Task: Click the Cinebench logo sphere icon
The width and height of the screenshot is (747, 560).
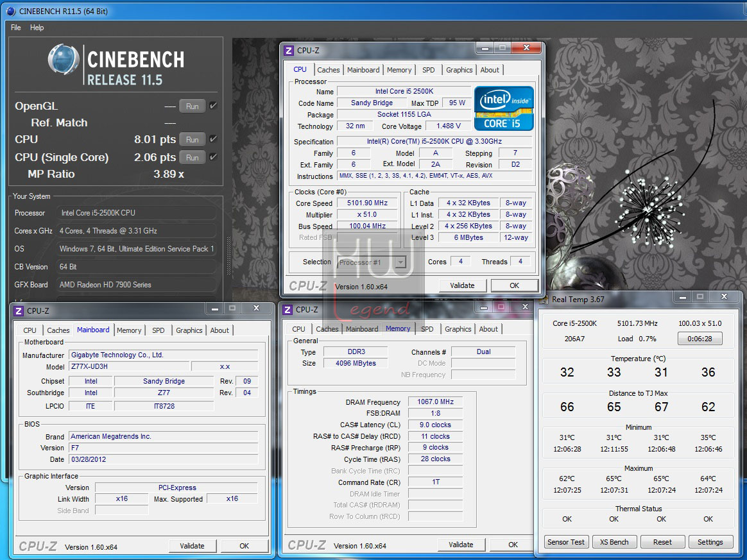Action: [64, 60]
